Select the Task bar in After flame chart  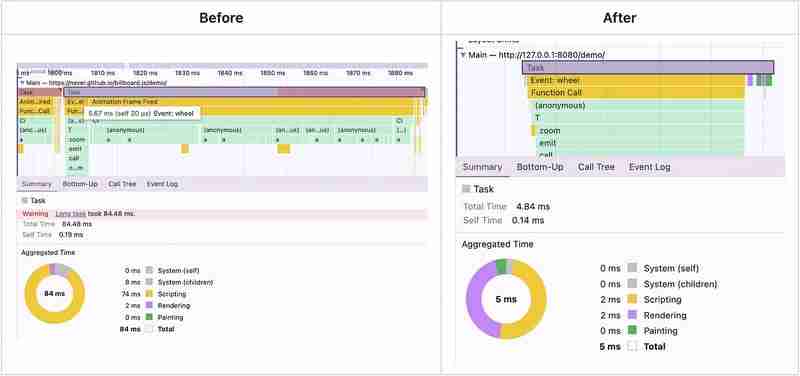pyautogui.click(x=648, y=67)
